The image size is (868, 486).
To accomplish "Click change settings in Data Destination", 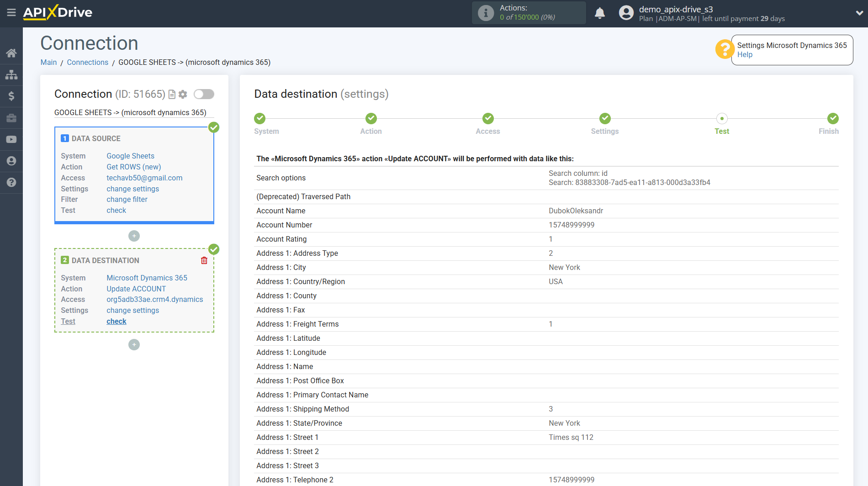I will point(133,310).
